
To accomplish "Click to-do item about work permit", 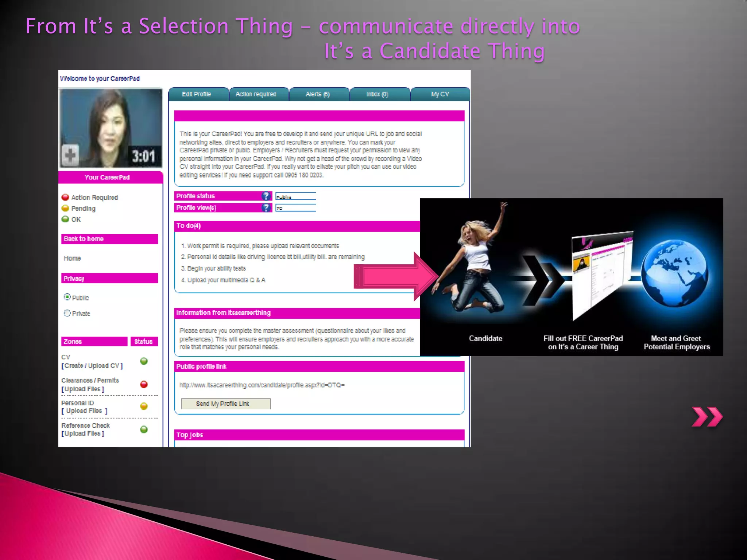I will click(x=260, y=246).
